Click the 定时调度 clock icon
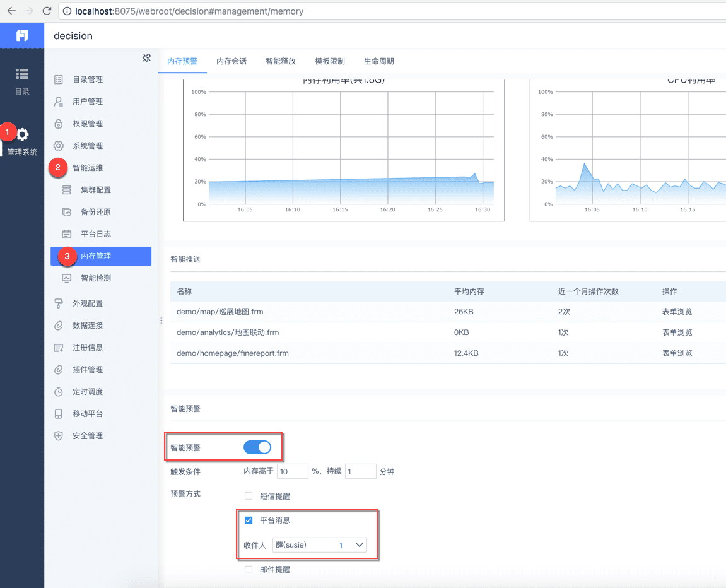 click(x=59, y=392)
